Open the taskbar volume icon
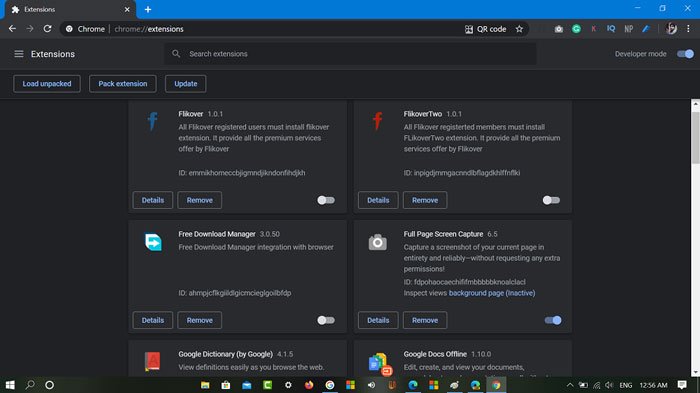This screenshot has height=393, width=700. tap(609, 385)
